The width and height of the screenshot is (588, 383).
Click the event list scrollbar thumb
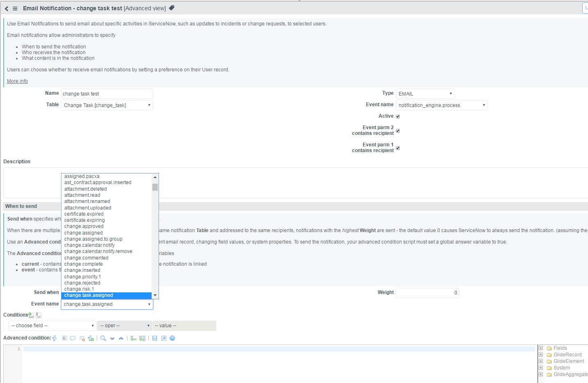[155, 187]
